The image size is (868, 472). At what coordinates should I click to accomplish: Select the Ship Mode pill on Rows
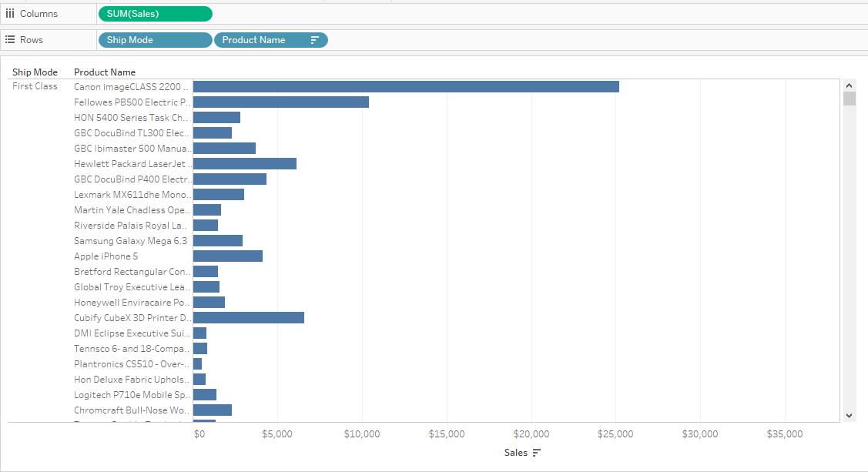(155, 40)
